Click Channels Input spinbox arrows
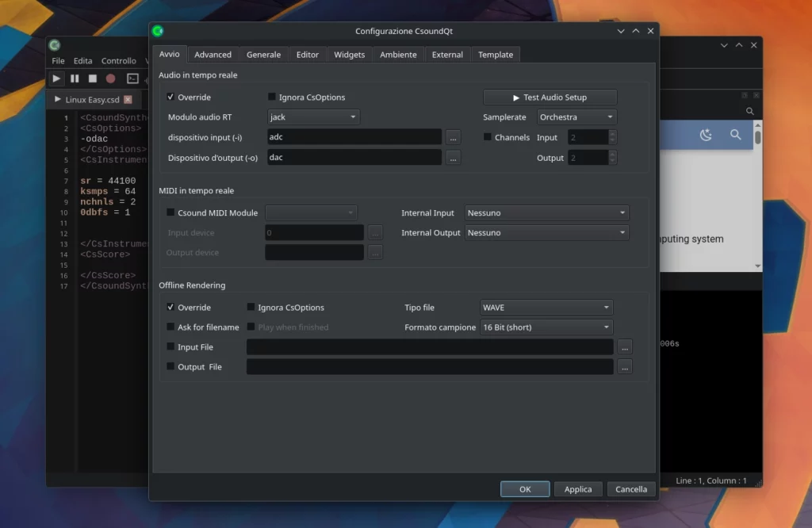 [613, 137]
